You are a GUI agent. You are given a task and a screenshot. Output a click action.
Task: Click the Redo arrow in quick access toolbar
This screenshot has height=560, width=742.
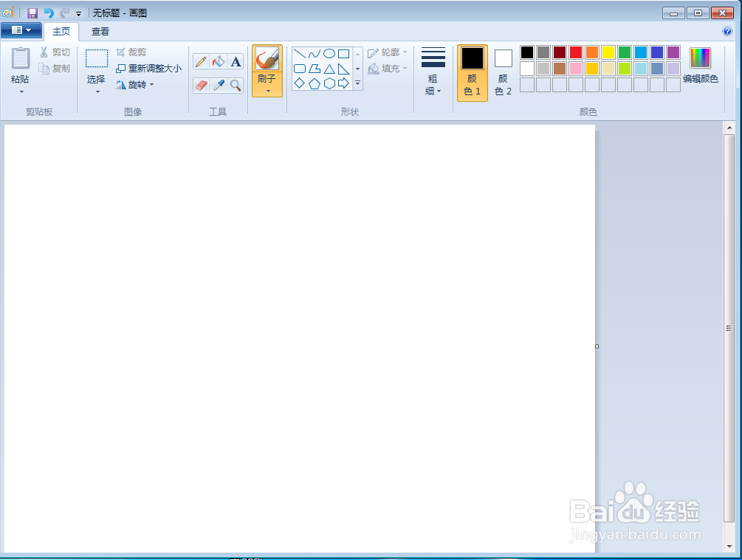click(x=64, y=13)
